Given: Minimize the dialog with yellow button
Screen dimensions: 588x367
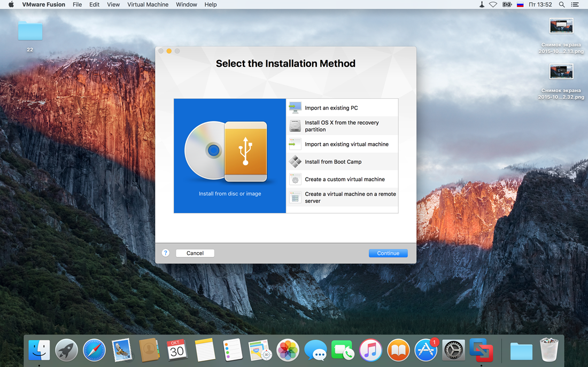Looking at the screenshot, I should [169, 51].
